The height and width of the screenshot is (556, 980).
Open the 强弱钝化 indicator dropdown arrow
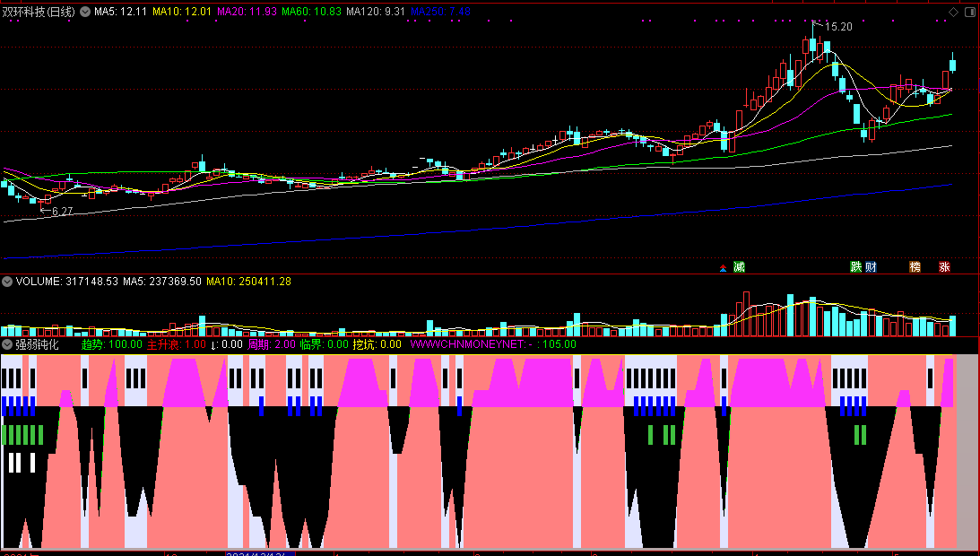(7, 344)
